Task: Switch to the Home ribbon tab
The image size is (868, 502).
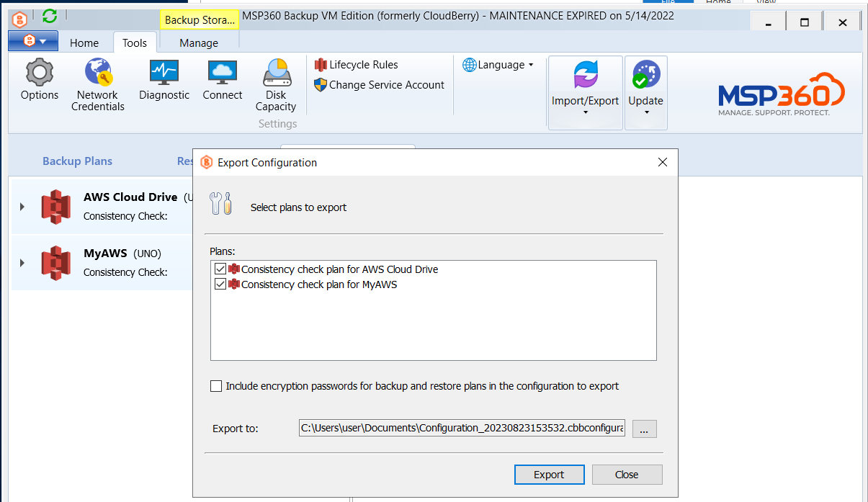Action: point(84,43)
